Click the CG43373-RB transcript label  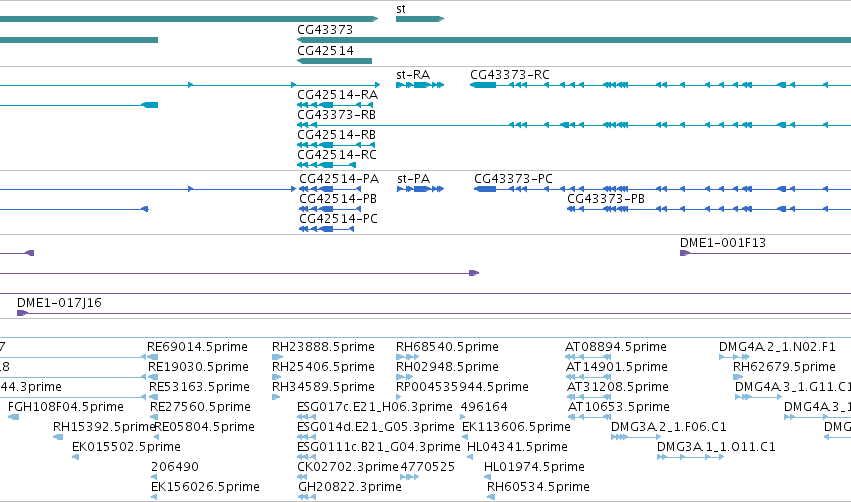pos(336,115)
